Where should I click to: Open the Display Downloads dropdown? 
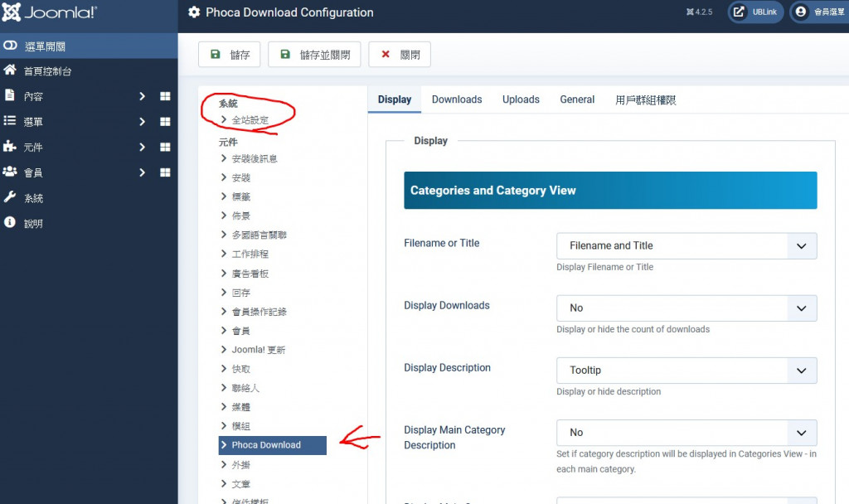point(686,308)
